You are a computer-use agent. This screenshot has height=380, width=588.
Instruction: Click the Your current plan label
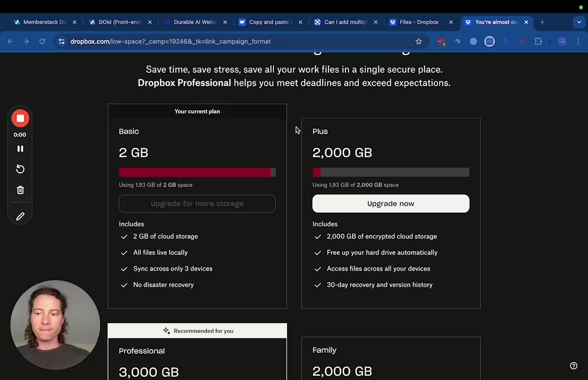tap(197, 111)
